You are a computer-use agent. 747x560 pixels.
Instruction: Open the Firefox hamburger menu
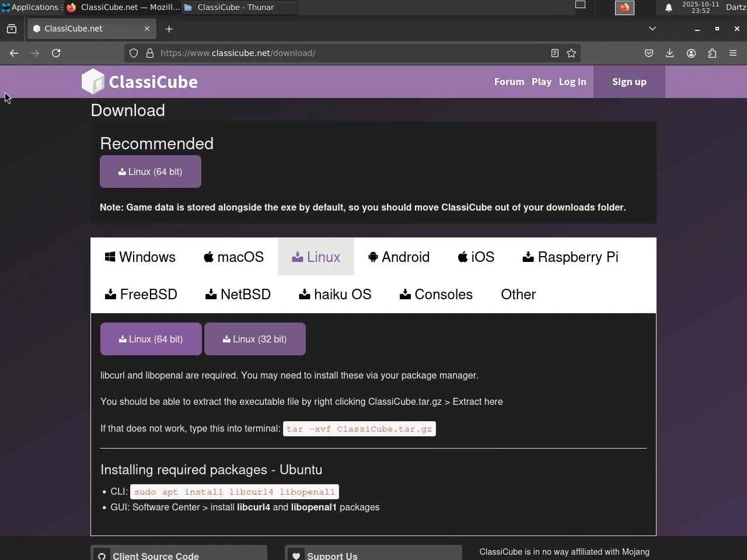tap(733, 53)
